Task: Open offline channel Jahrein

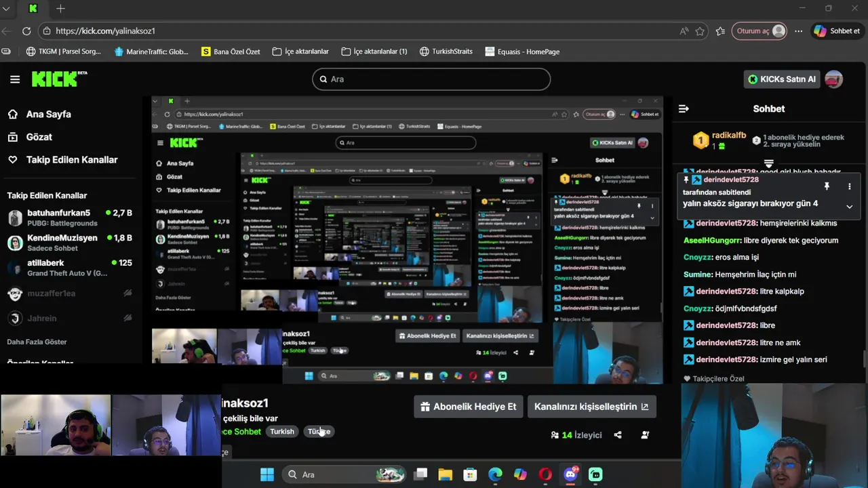Action: [x=69, y=319]
